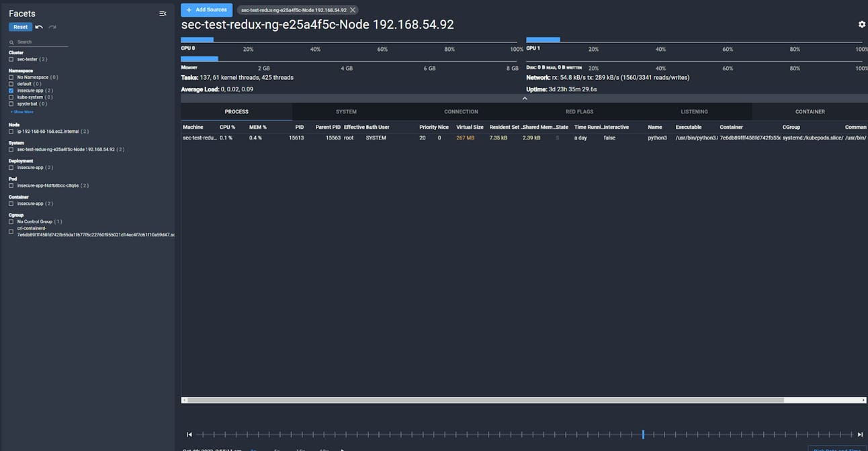Focus the Facets search field
Screen dimensions: 868x451
point(39,42)
